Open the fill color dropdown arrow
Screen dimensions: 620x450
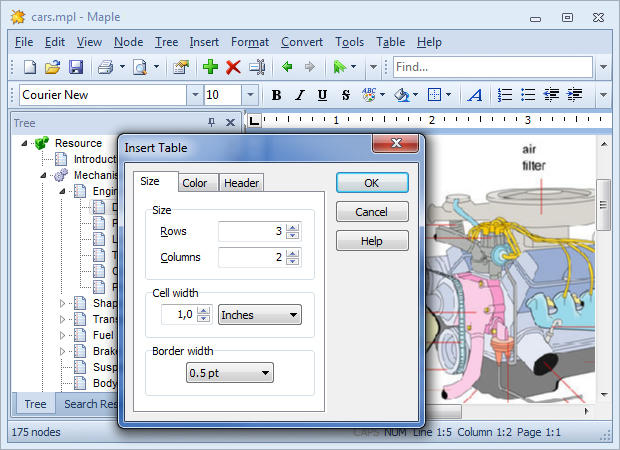pyautogui.click(x=416, y=95)
